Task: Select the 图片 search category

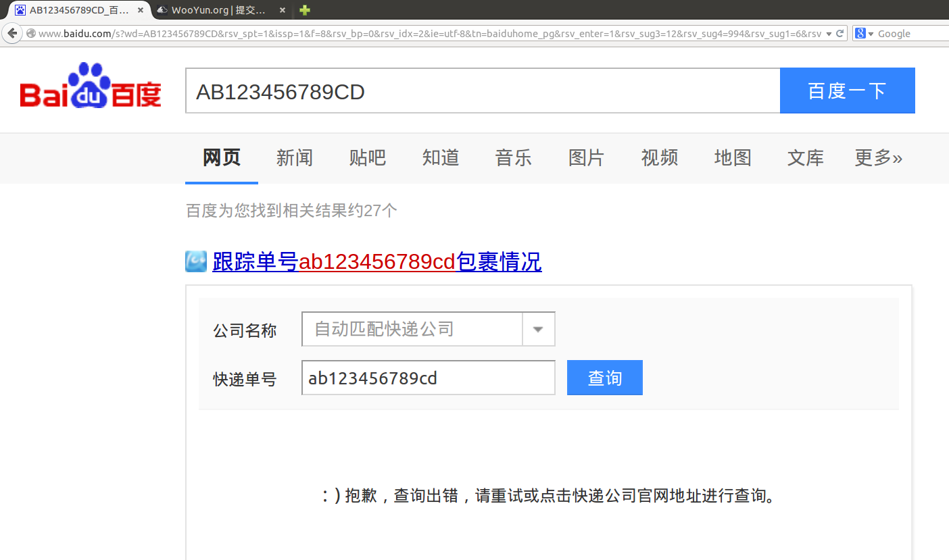Action: point(587,157)
